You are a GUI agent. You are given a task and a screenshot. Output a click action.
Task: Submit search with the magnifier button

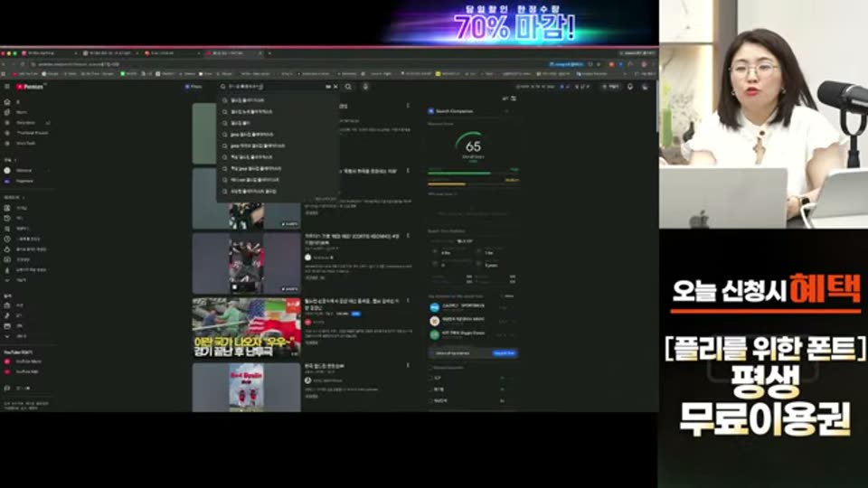(x=348, y=87)
